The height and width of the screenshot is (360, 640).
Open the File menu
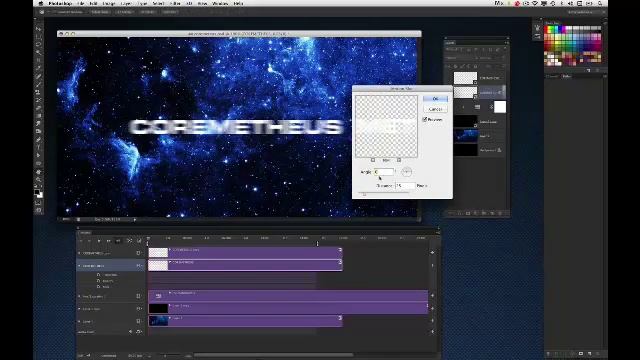[x=81, y=3]
